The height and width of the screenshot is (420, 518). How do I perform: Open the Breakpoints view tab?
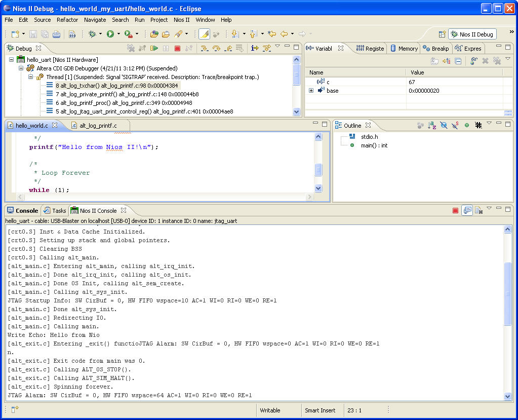(436, 49)
